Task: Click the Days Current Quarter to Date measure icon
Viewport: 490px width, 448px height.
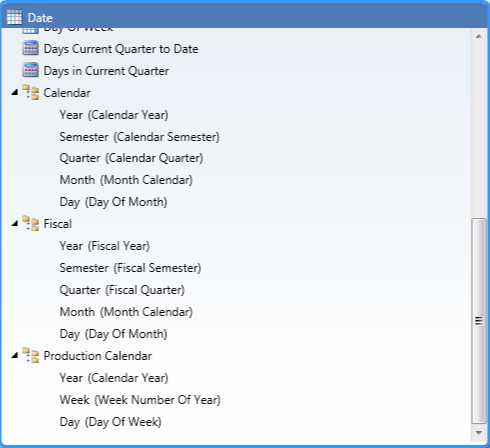Action: 30,48
